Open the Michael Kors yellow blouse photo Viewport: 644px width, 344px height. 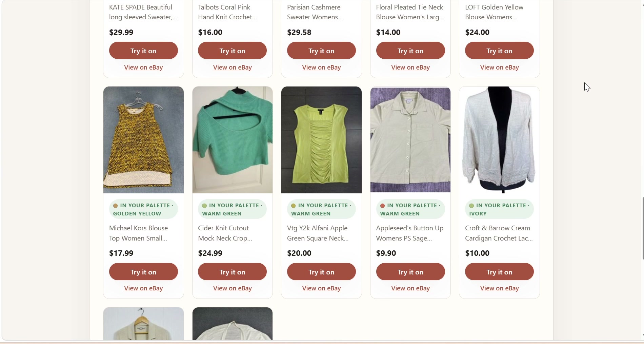click(143, 140)
